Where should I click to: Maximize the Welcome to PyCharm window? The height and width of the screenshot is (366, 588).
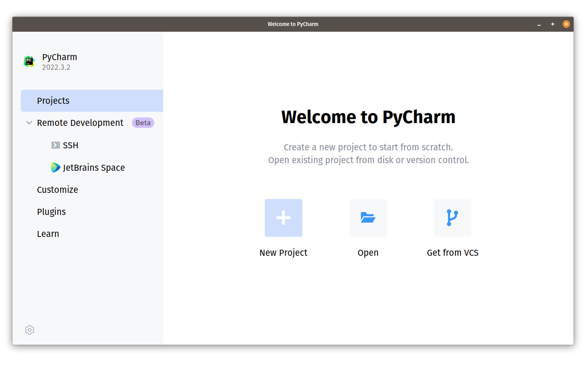(553, 24)
